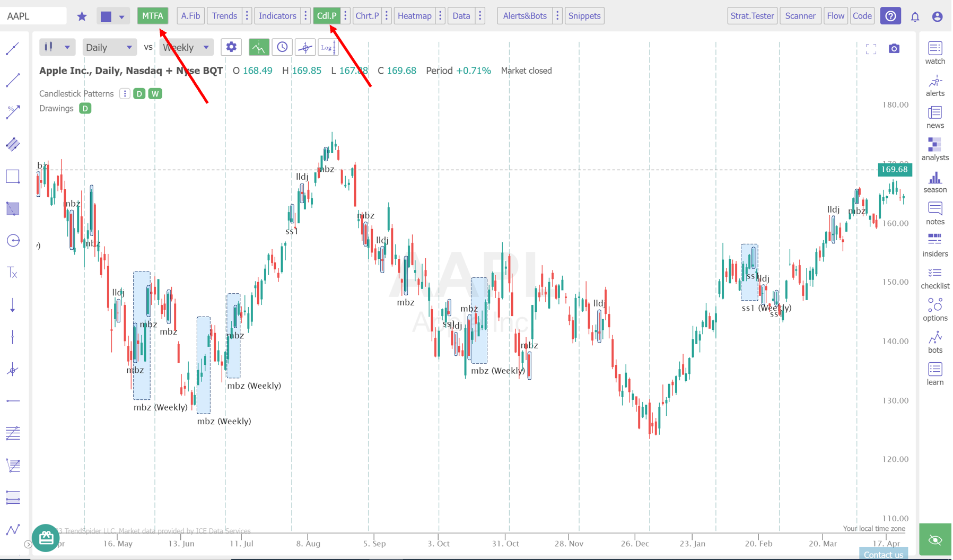
Task: Select the trend line drawing tool
Action: (x=13, y=49)
